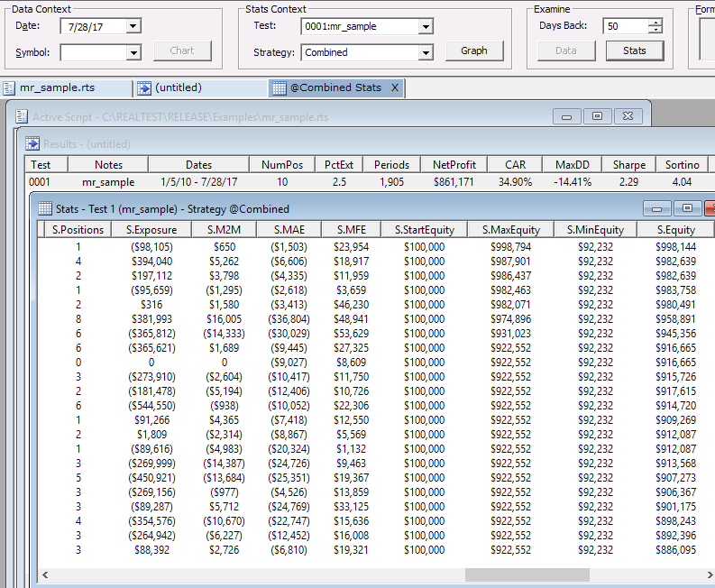Expand the Symbol dropdown list
This screenshot has height=588, width=715.
[x=133, y=53]
